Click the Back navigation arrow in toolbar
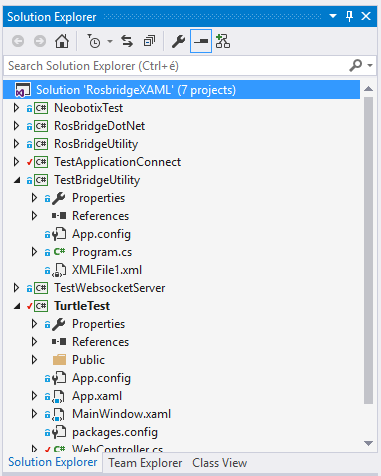 click(x=18, y=41)
